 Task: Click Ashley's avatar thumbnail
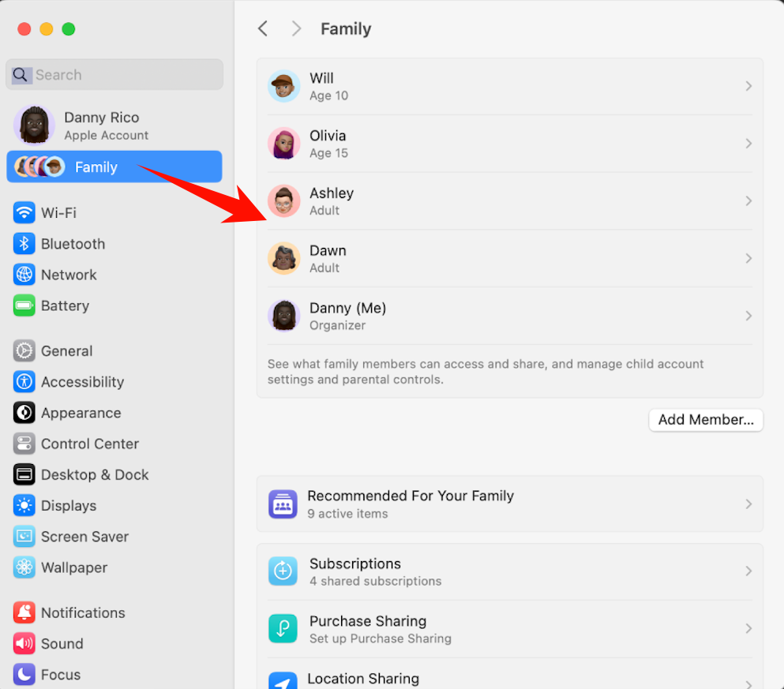pyautogui.click(x=283, y=201)
